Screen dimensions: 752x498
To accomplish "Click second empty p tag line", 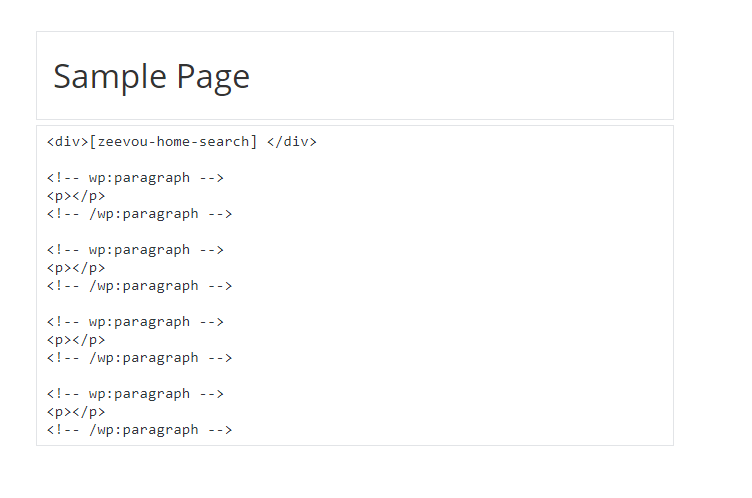I will (76, 268).
